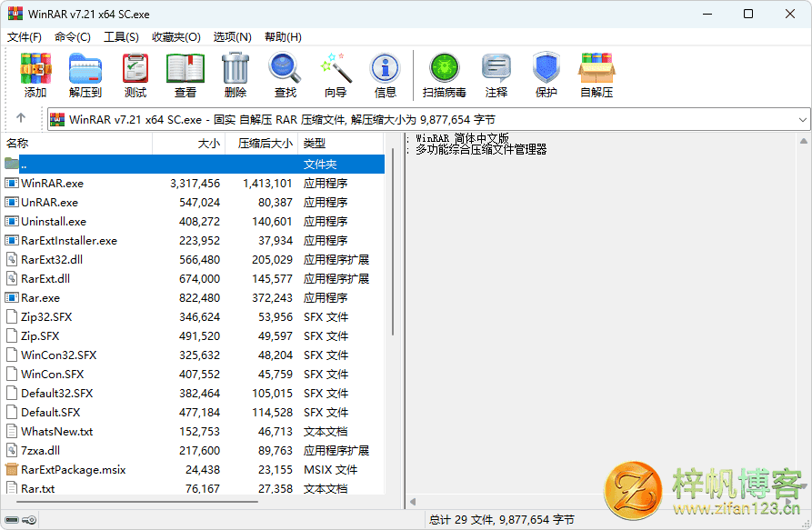The image size is (812, 530).
Task: Select the Zip.SFX row
Action: [195, 335]
